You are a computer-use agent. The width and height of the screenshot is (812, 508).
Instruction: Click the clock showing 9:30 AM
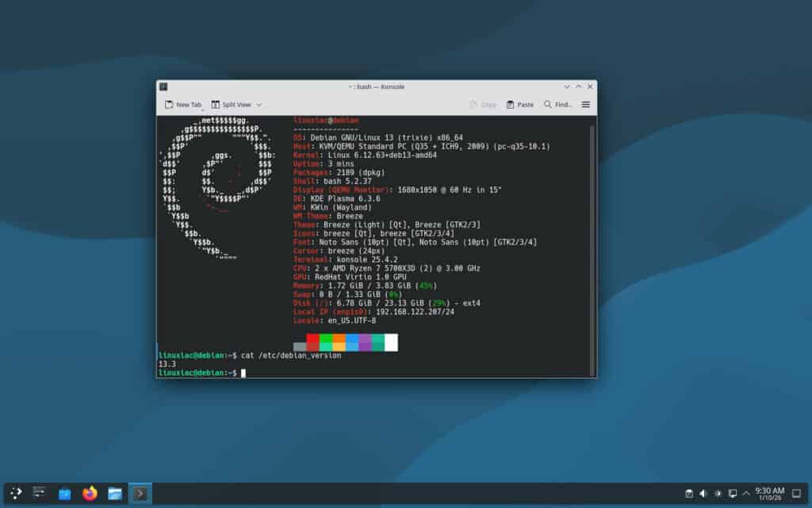[768, 493]
